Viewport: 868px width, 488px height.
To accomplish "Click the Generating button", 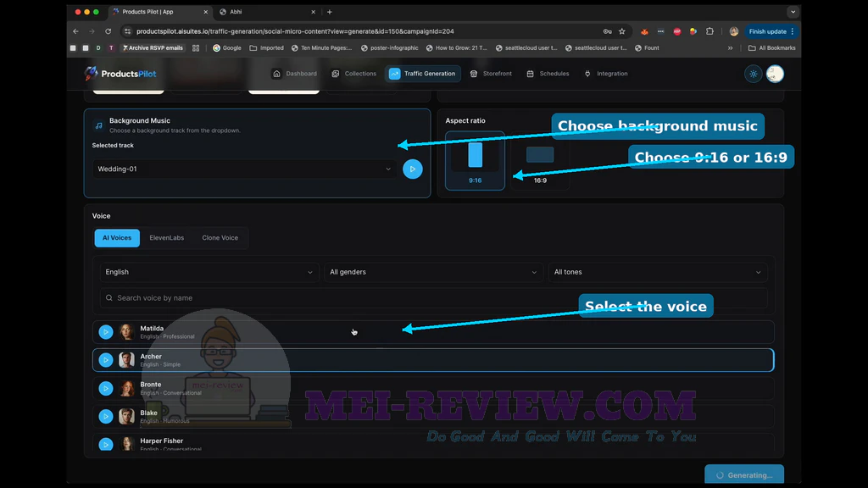I will tap(744, 474).
